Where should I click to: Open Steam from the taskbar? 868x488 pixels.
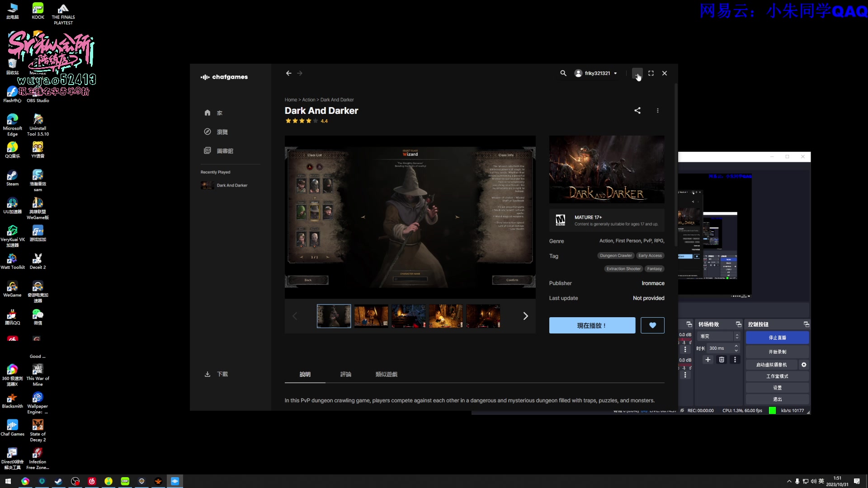[x=58, y=481]
